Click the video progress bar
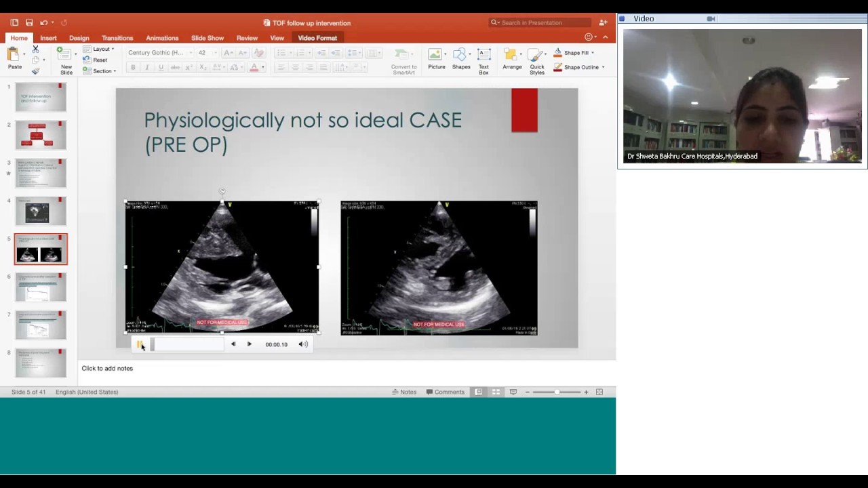The width and height of the screenshot is (868, 488). coord(186,344)
